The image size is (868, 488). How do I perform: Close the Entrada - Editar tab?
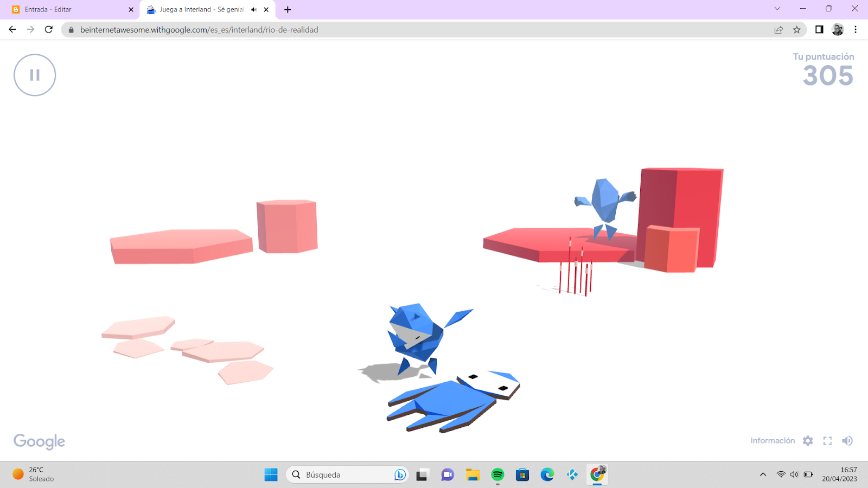[x=131, y=9]
